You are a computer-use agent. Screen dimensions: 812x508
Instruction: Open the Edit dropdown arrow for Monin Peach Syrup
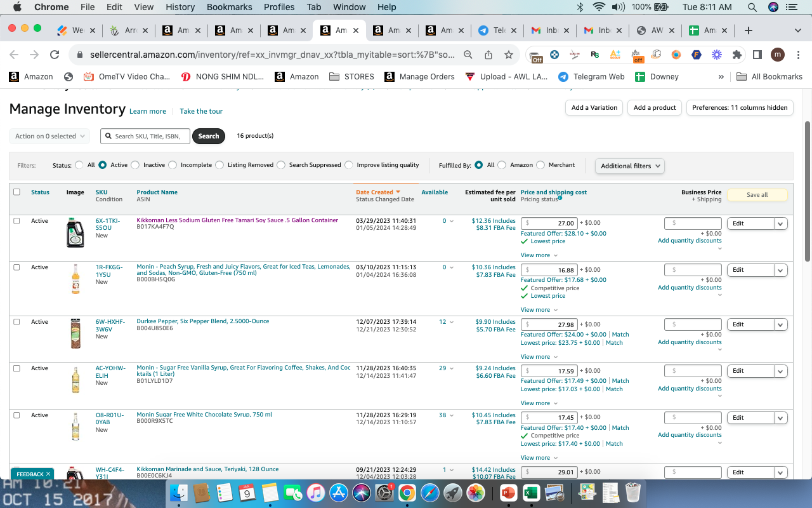click(x=781, y=270)
